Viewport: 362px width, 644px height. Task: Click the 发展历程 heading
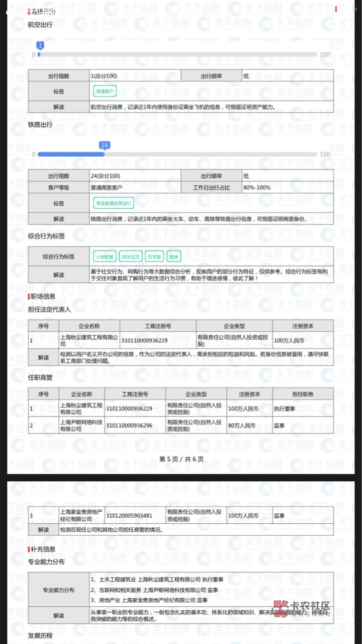[40, 635]
